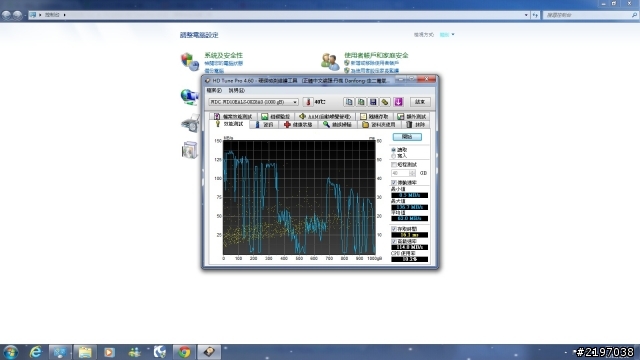
Task: Click the copy screenshot to clipboard icon
Action: pyautogui.click(x=361, y=102)
